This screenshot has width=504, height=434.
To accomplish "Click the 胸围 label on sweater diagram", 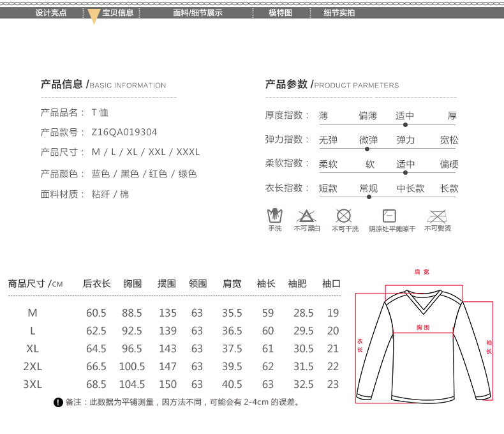I will coord(423,327).
